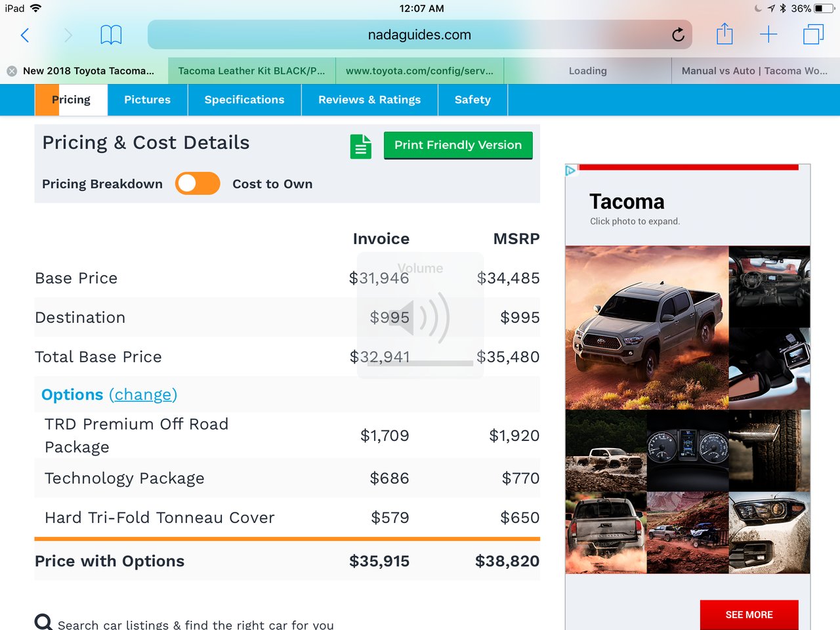The width and height of the screenshot is (840, 630).
Task: Click the MSRP column header
Action: [x=516, y=239]
